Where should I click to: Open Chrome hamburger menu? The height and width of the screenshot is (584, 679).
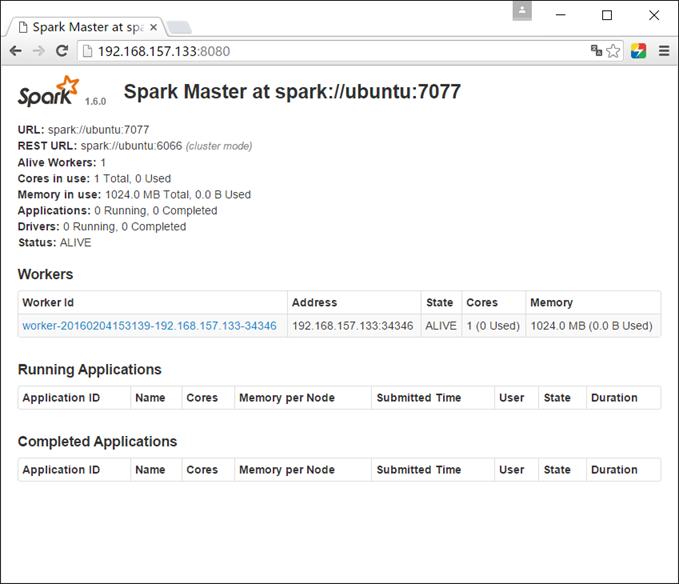click(x=664, y=51)
